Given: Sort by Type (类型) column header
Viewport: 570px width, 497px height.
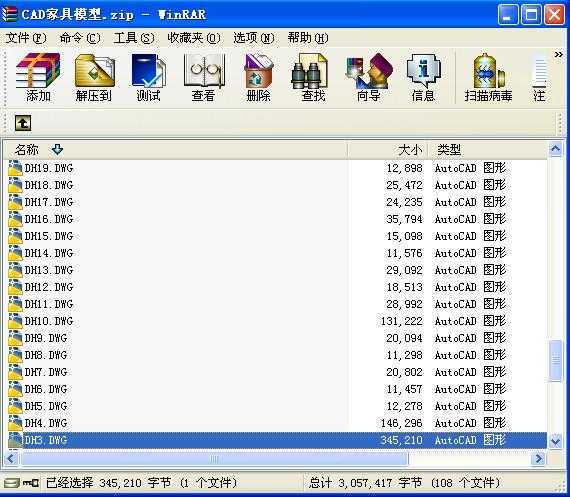Looking at the screenshot, I should pos(488,149).
